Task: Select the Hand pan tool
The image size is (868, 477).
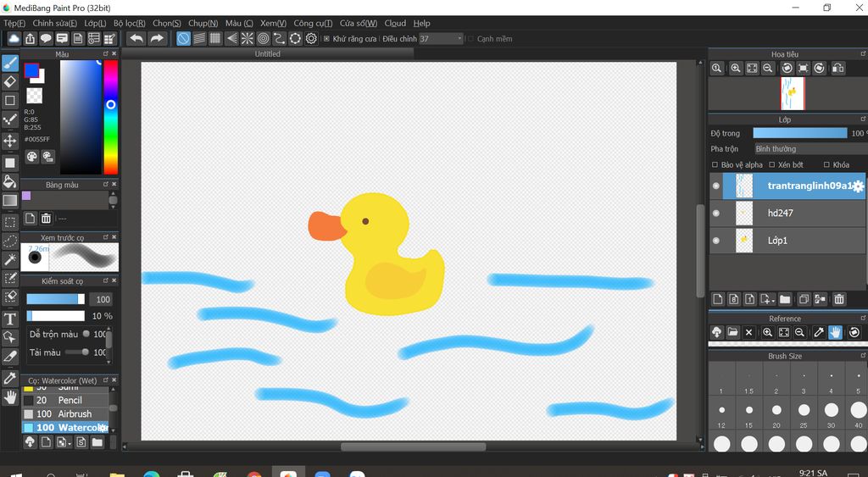Action: 10,397
